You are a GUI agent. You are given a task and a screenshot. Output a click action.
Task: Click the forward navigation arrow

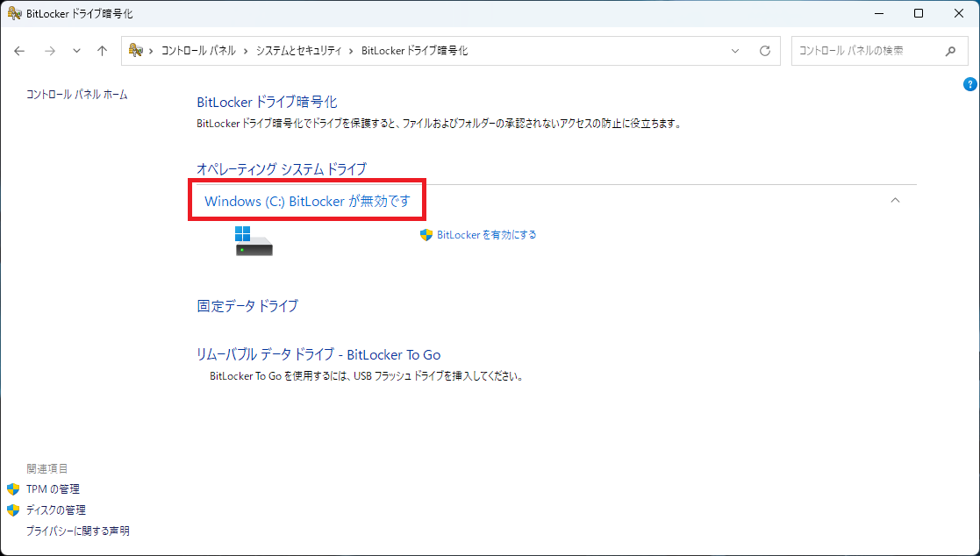(50, 51)
